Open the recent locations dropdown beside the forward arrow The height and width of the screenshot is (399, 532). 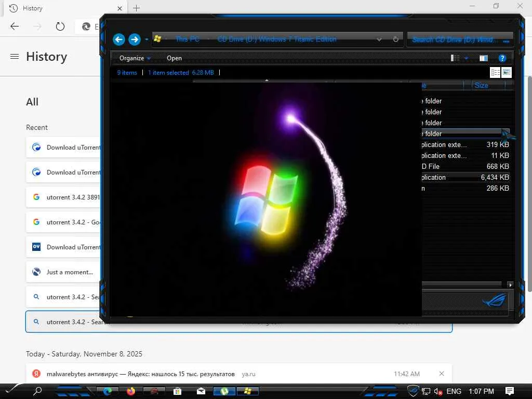point(147,39)
